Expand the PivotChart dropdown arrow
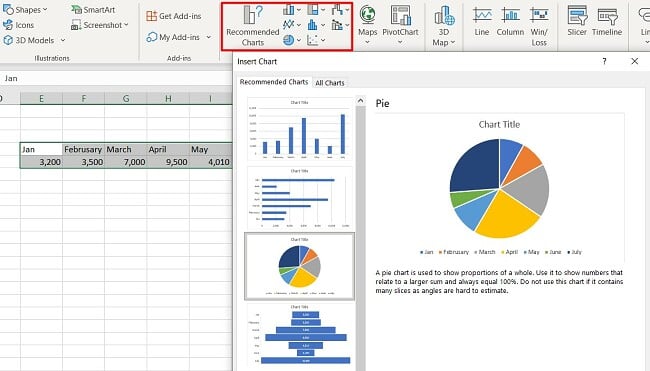Screen dimensions: 650x371 (x=400, y=42)
